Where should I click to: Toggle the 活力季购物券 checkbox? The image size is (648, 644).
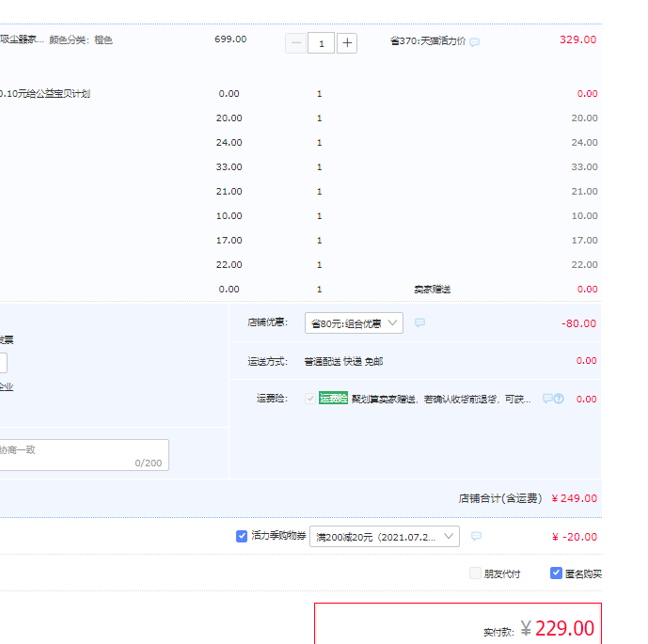click(x=242, y=536)
